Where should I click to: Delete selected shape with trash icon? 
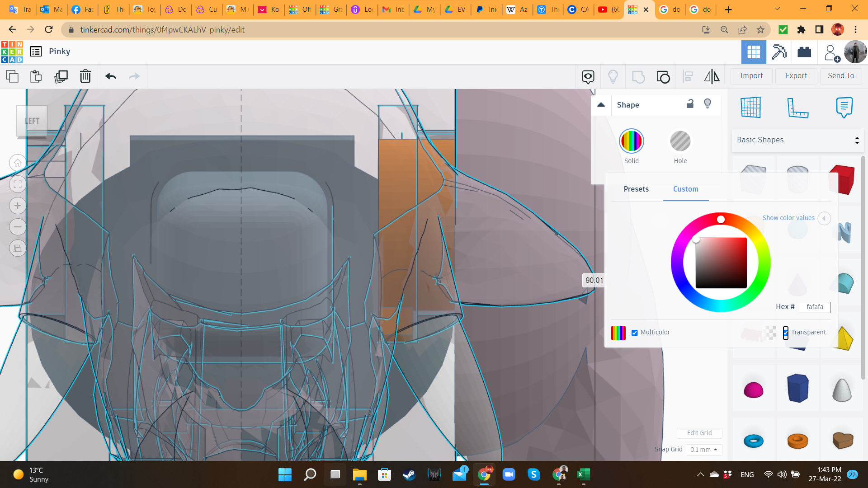point(85,76)
